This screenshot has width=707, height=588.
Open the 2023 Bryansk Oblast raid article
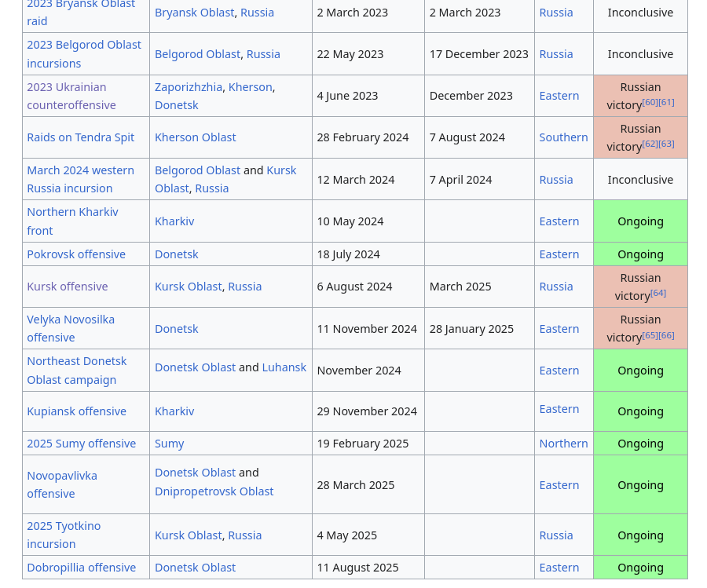pos(81,12)
